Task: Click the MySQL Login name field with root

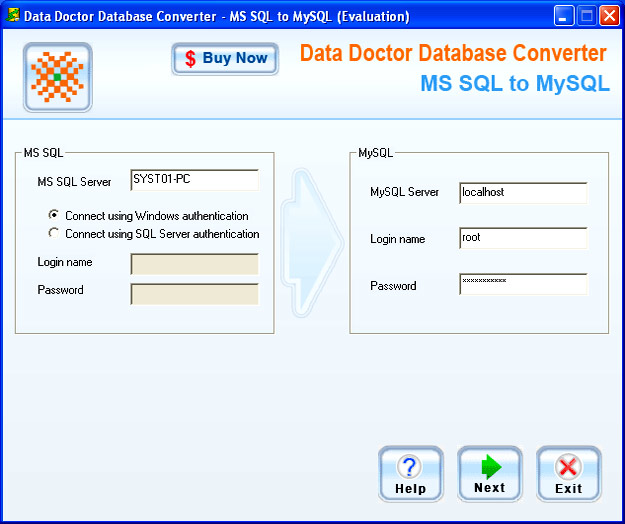Action: click(x=523, y=238)
